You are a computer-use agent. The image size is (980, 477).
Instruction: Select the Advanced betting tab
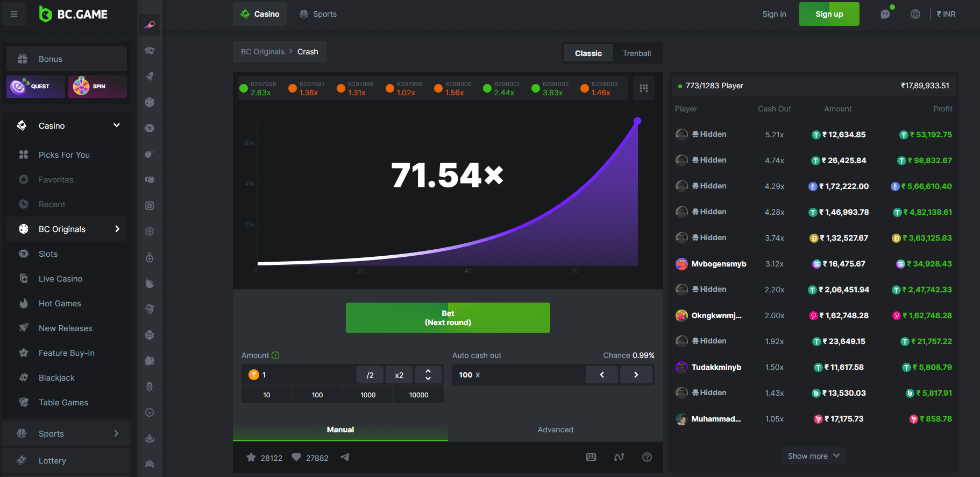[556, 430]
